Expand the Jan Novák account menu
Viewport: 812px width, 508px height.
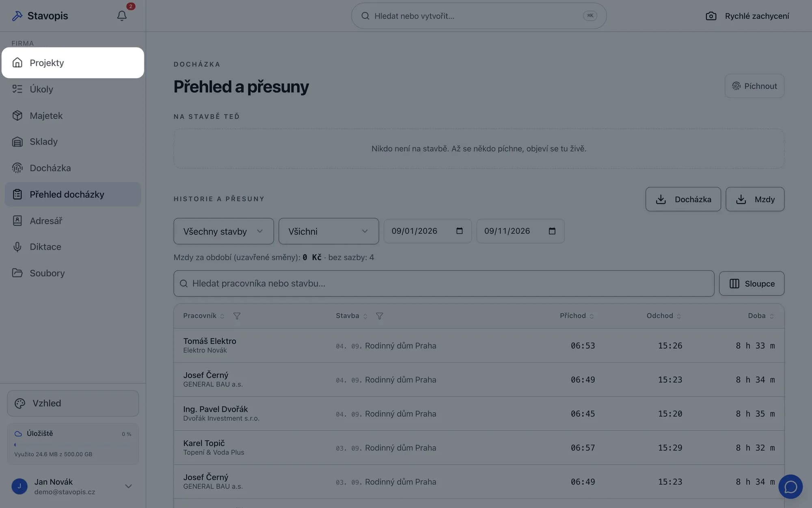coord(128,486)
